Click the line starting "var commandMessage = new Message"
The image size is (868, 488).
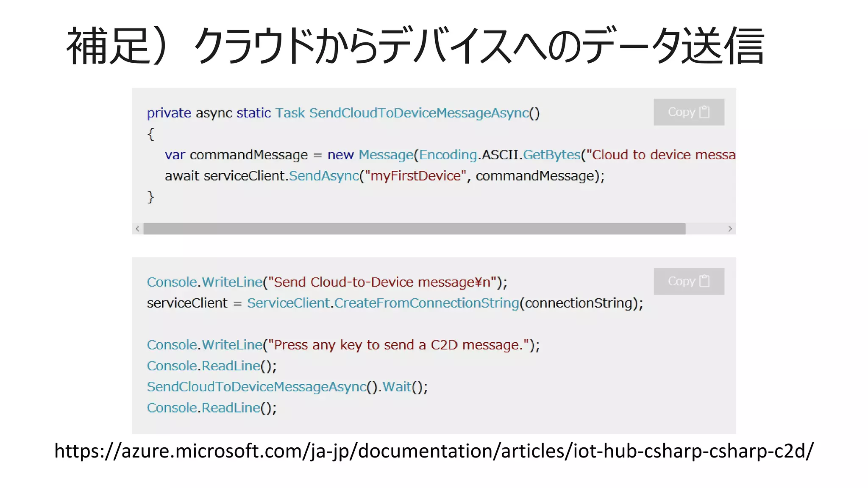[x=450, y=155]
